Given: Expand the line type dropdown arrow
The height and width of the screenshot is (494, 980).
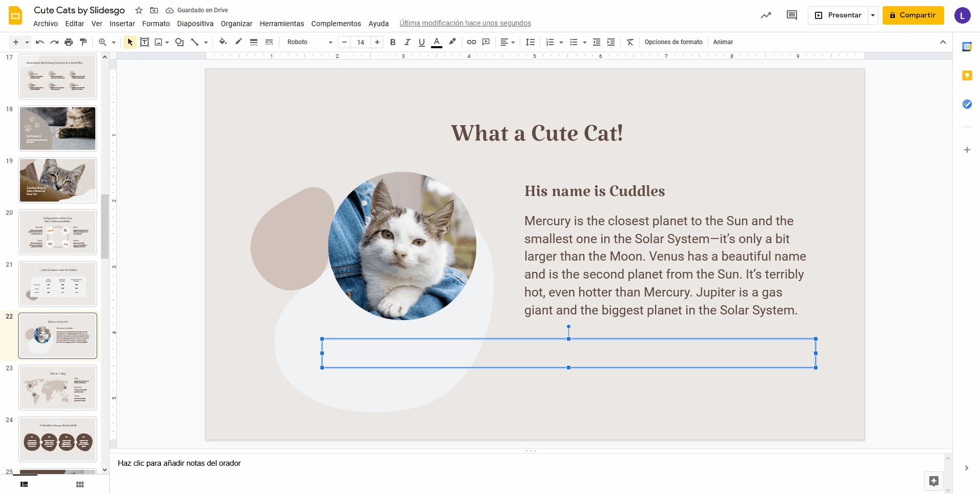Looking at the screenshot, I should (206, 42).
